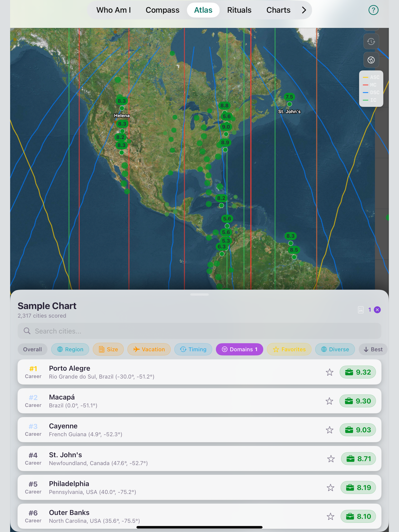399x532 pixels.
Task: Tap the DSC legend entry
Action: pyautogui.click(x=371, y=93)
